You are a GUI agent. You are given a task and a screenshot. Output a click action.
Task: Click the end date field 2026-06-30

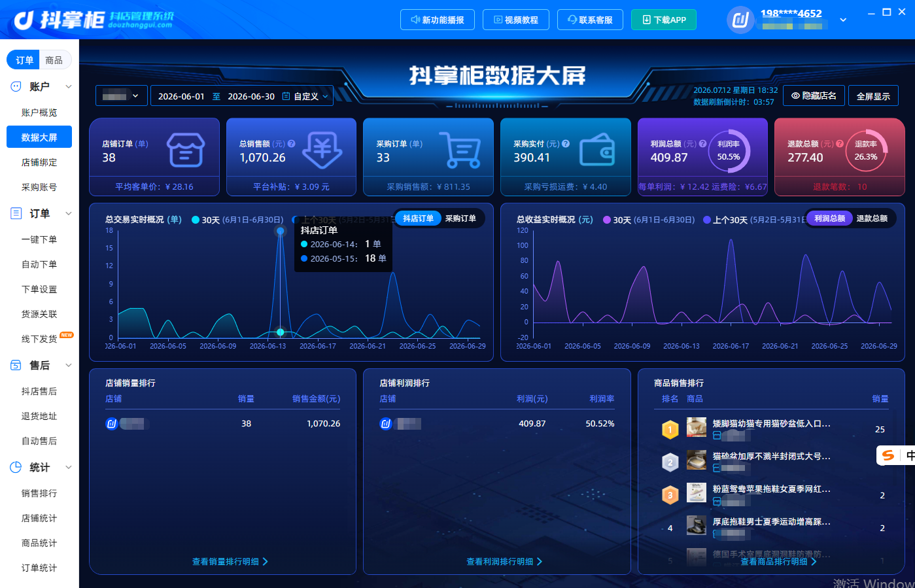click(x=251, y=96)
